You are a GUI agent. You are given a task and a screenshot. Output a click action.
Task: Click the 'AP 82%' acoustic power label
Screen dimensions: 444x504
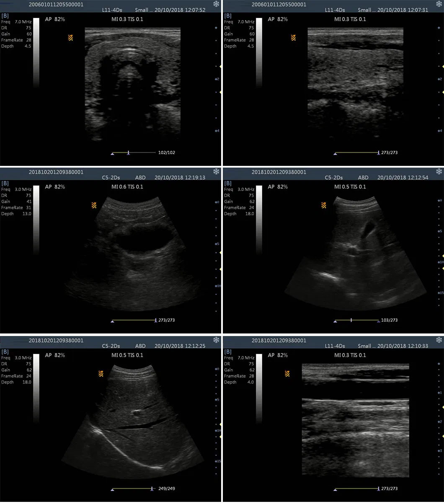click(x=55, y=18)
